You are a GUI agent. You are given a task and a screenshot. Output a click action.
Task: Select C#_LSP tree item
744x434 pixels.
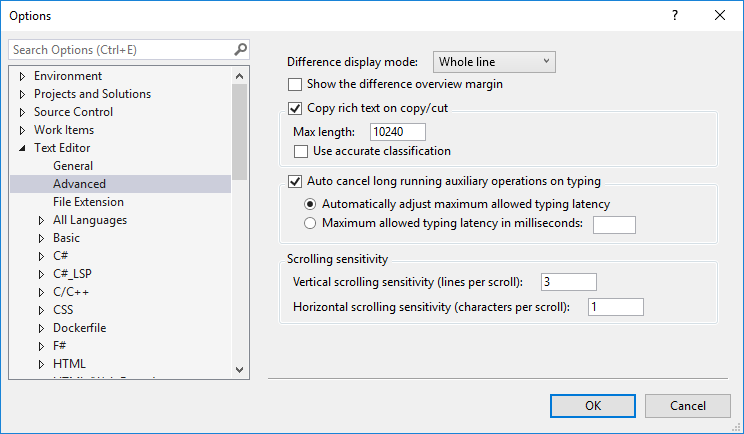click(72, 274)
